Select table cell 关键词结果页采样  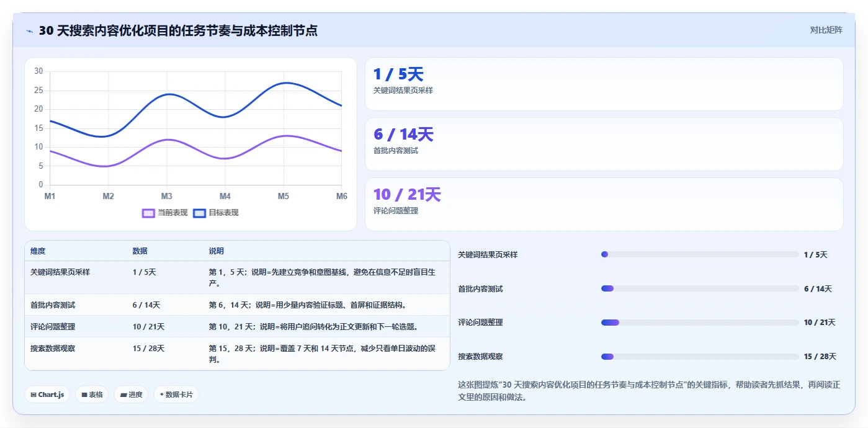[x=60, y=272]
